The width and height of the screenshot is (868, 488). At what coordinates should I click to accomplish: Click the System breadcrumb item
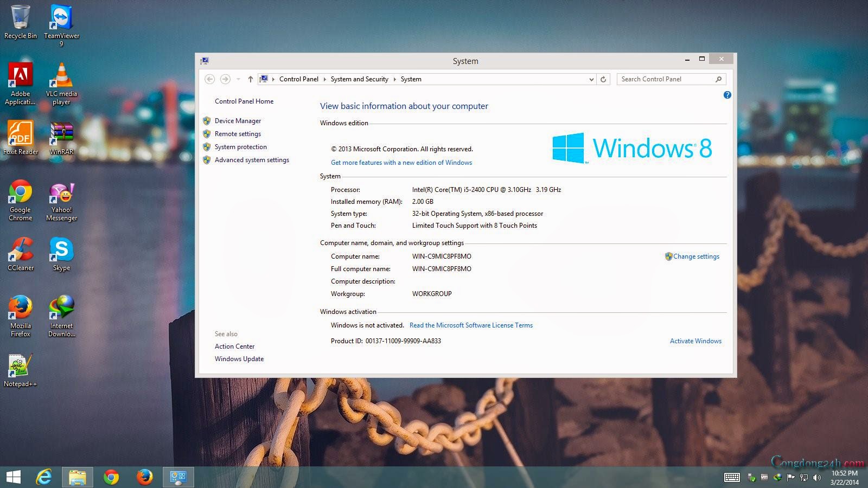[411, 79]
